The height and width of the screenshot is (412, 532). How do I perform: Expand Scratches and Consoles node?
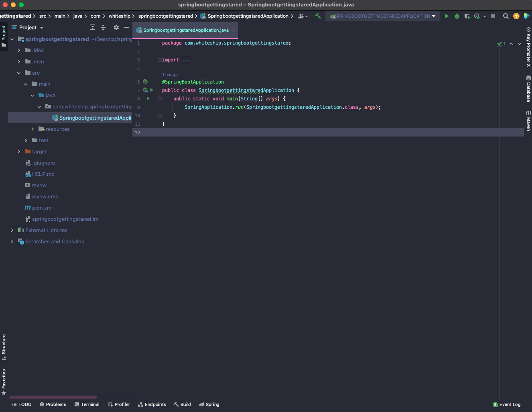tap(12, 241)
